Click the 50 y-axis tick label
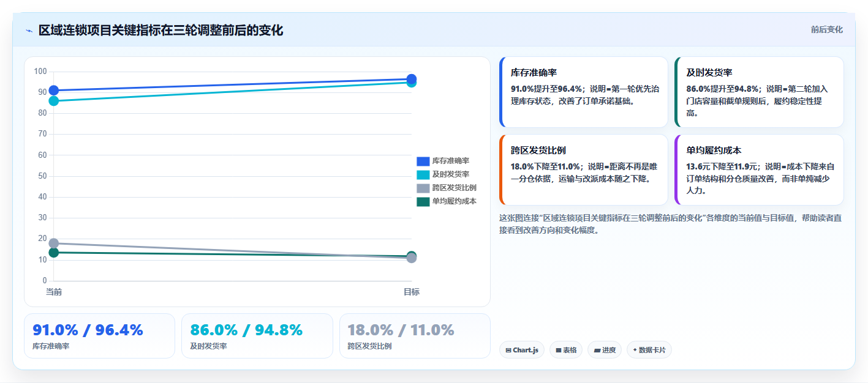Screen dimensions: 868x383 point(42,176)
